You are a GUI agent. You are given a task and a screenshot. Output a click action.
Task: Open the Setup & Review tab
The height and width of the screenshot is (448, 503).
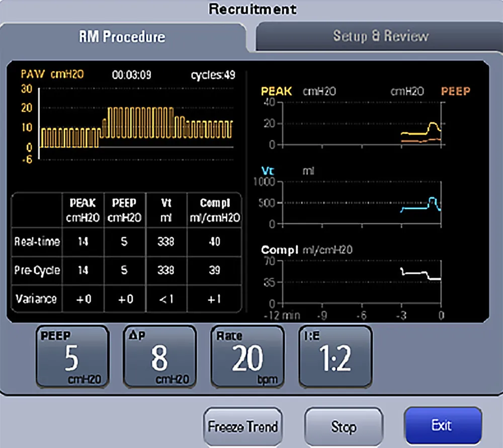pyautogui.click(x=380, y=36)
